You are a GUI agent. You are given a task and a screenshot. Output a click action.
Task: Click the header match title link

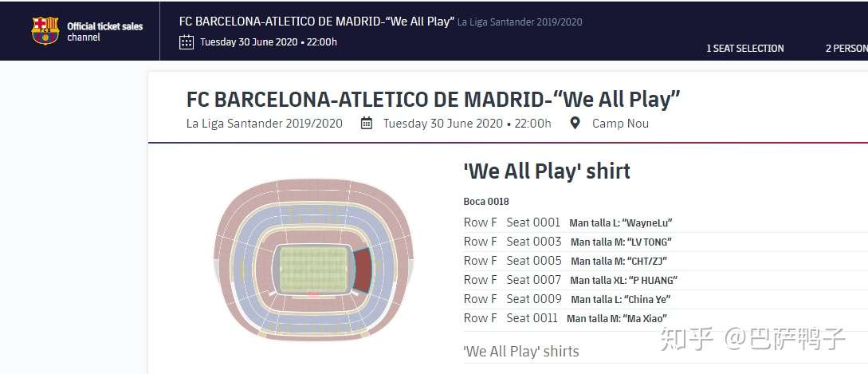coord(316,22)
